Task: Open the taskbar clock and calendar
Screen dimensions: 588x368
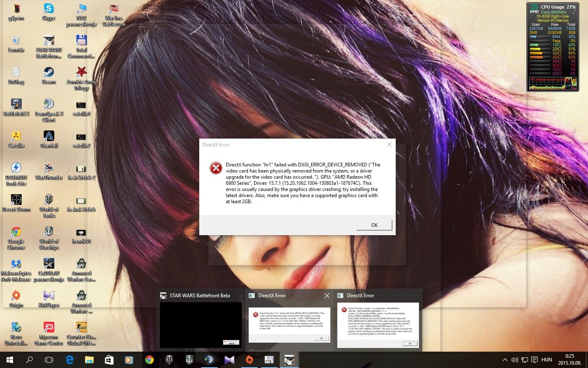Action: click(570, 359)
